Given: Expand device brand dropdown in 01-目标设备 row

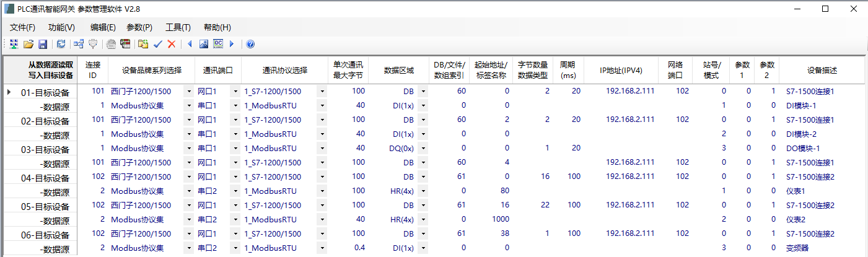Looking at the screenshot, I should [x=189, y=92].
